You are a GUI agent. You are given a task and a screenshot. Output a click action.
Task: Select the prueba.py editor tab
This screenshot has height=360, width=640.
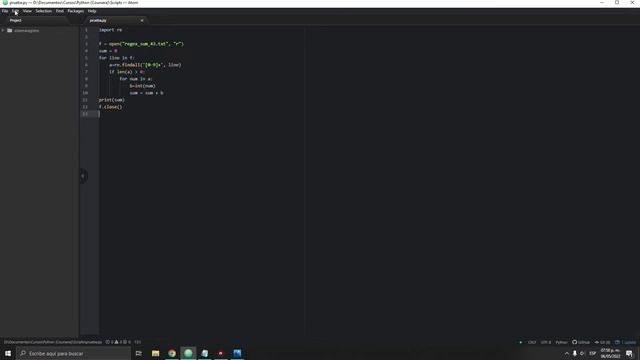pyautogui.click(x=98, y=20)
